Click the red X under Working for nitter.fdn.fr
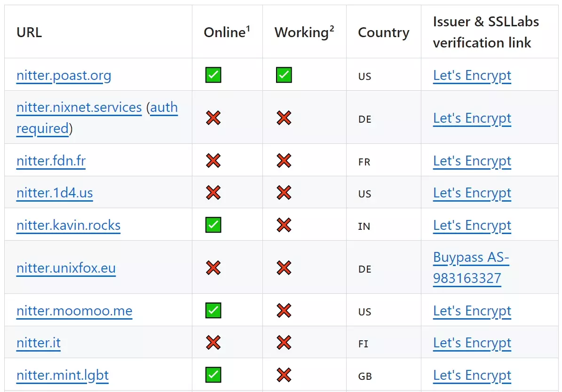This screenshot has width=562, height=392. (x=284, y=160)
